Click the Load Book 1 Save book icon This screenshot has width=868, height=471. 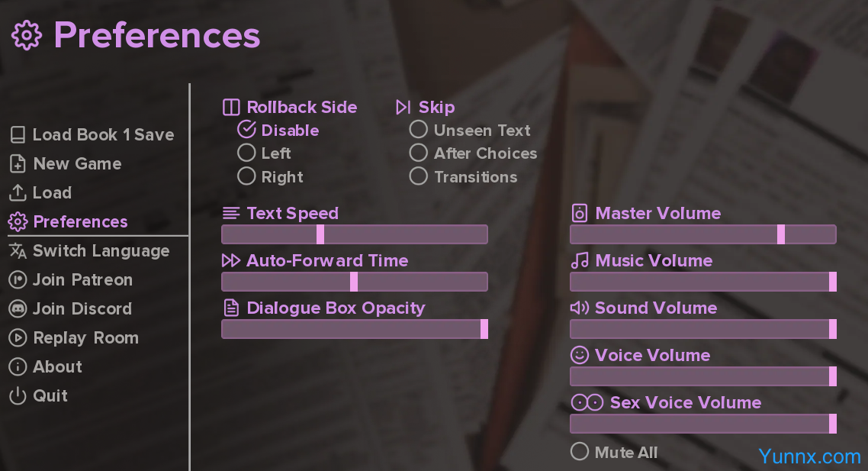click(18, 135)
